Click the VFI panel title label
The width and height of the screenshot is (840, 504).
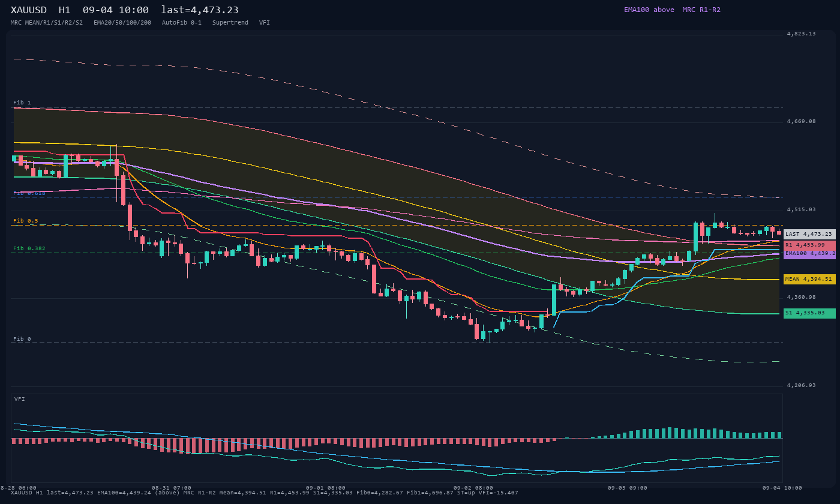(20, 399)
